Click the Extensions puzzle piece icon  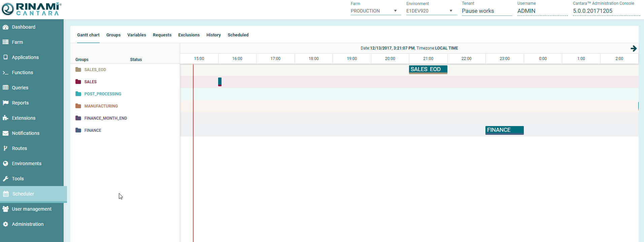[x=6, y=118]
